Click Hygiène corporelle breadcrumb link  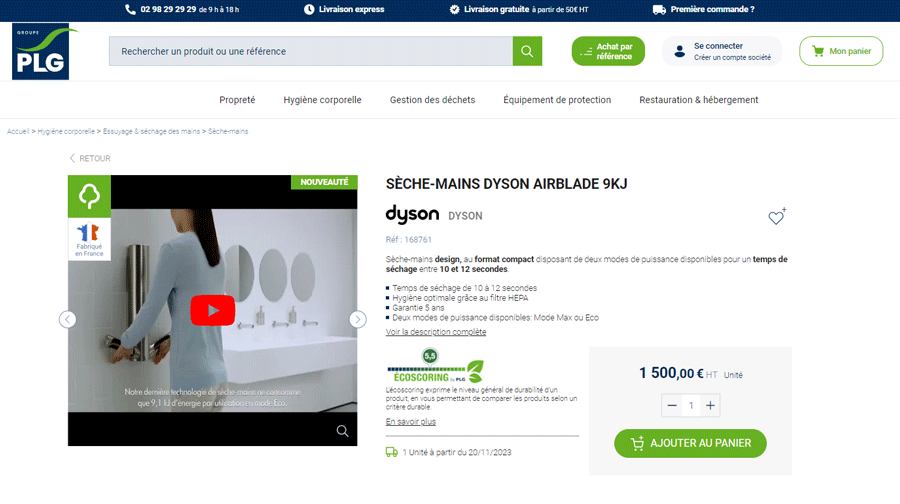click(66, 131)
